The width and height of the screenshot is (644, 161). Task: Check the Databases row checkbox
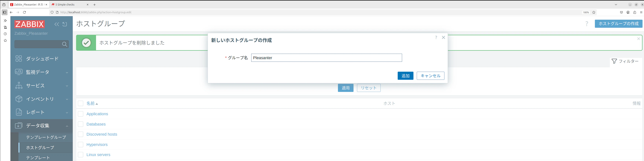pyautogui.click(x=80, y=124)
